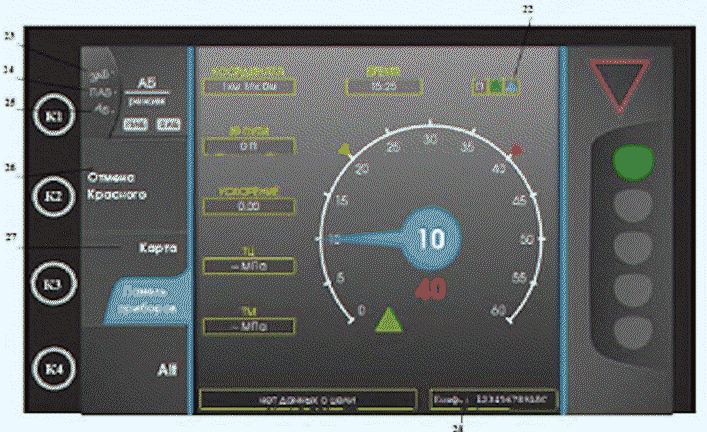Click the time field at top center
Viewport: 707px width, 432px height.
point(384,86)
